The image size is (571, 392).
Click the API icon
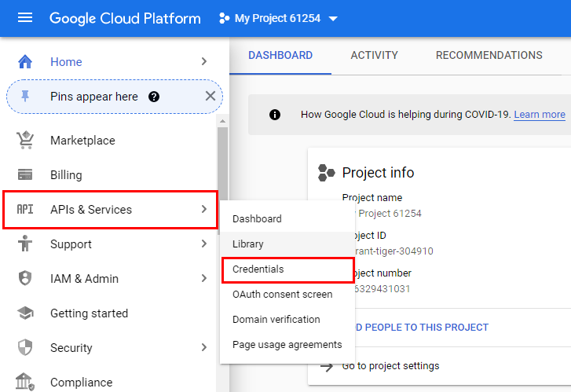[25, 209]
